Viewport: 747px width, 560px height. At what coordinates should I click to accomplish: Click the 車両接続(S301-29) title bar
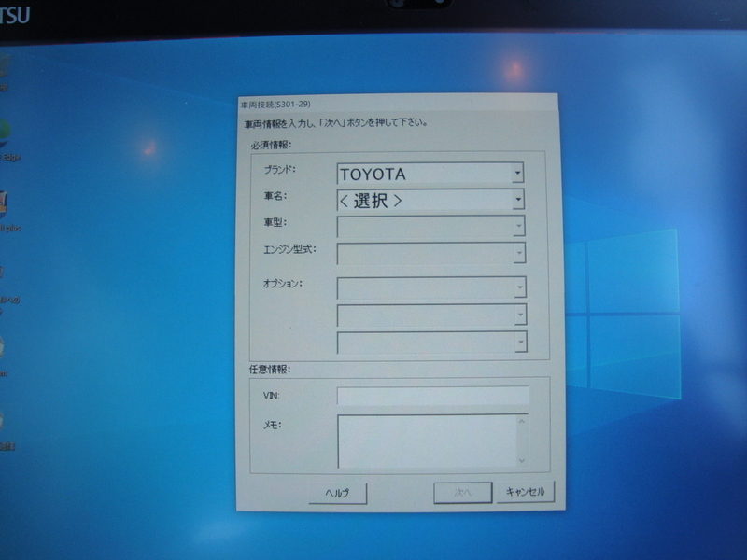pos(398,104)
